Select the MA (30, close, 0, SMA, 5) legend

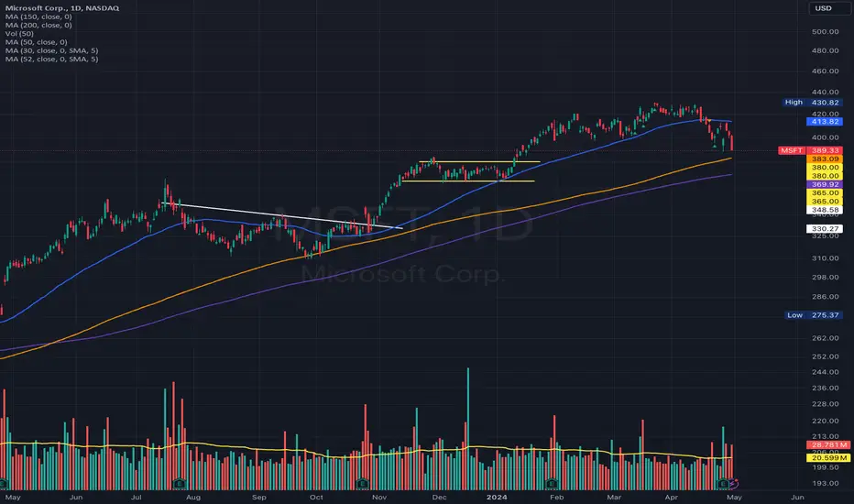pos(51,50)
